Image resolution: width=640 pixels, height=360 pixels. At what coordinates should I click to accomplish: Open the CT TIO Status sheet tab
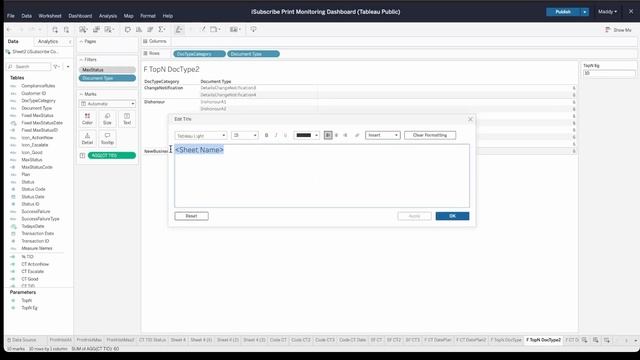[152, 340]
